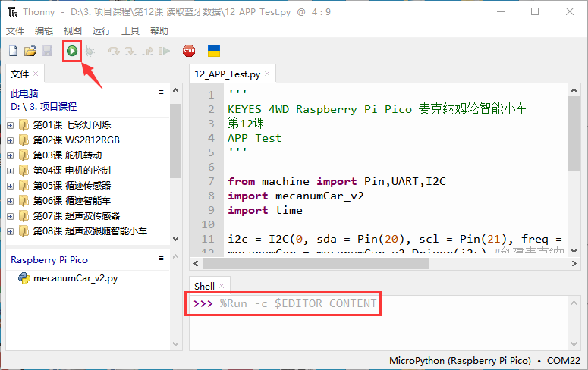The height and width of the screenshot is (370, 588).
Task: Click the APP Test comment on line 4
Action: pyautogui.click(x=255, y=138)
